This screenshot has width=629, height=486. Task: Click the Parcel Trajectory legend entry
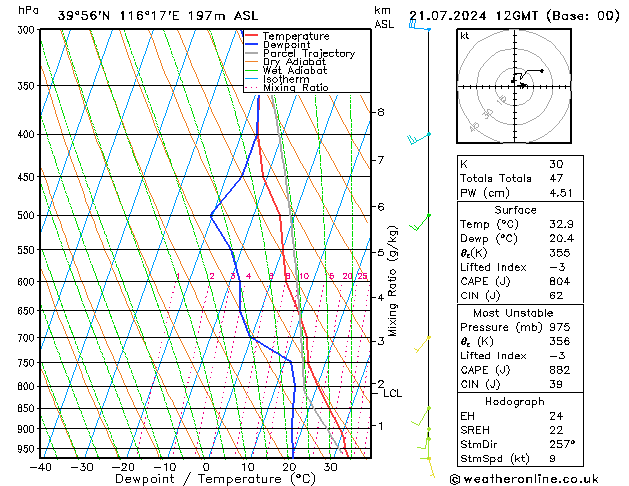click(x=300, y=53)
